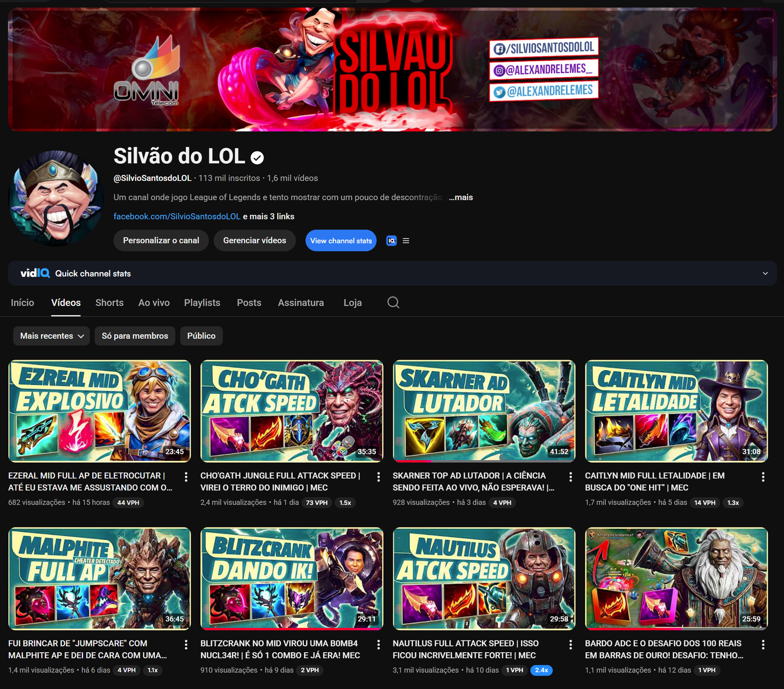Click title 'CHO'GATH JUNGLE FULL ATTACK SPEED'

281,482
